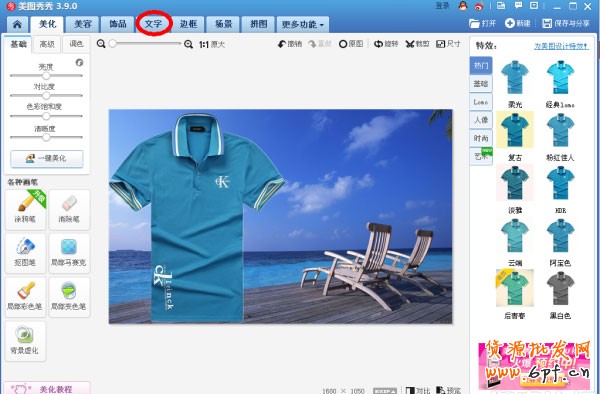Viewport: 600px width, 394px height.
Task: Select the 高级 advanced sub-tab
Action: coord(47,44)
